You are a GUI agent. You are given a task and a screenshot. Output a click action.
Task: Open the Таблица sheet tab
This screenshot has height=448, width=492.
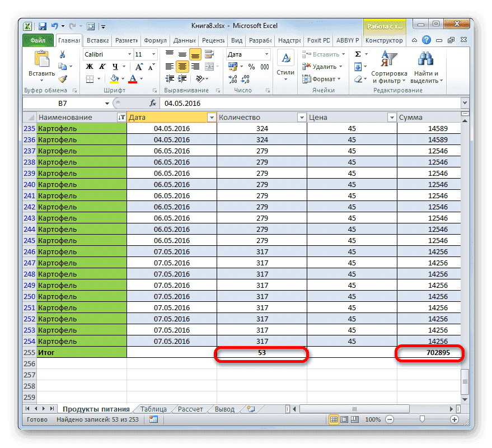153,409
